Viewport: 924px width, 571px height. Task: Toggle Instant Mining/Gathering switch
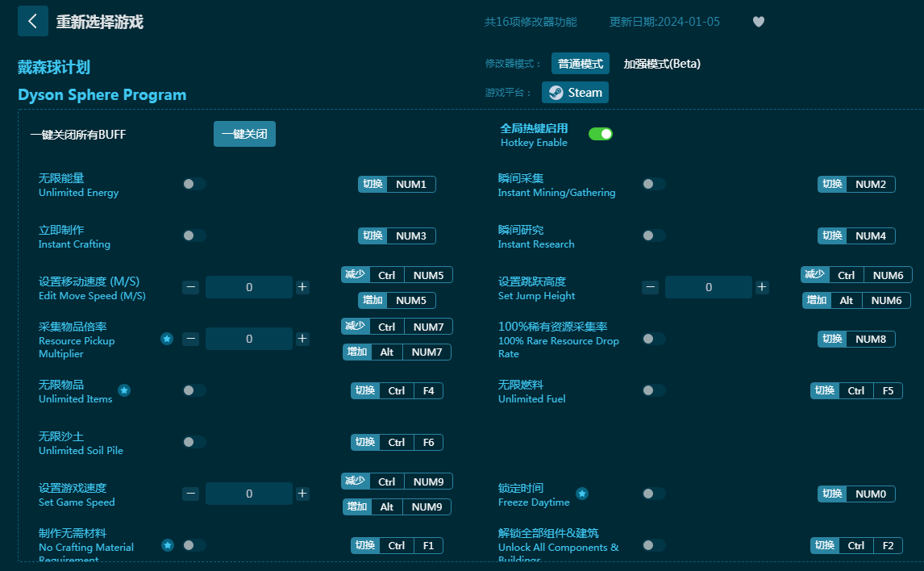point(654,184)
